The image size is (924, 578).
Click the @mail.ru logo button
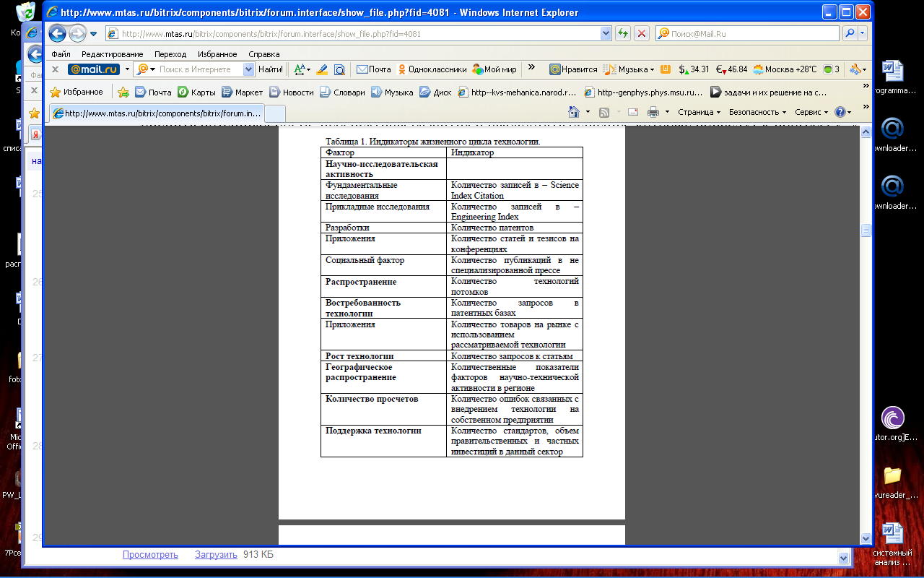(x=93, y=69)
